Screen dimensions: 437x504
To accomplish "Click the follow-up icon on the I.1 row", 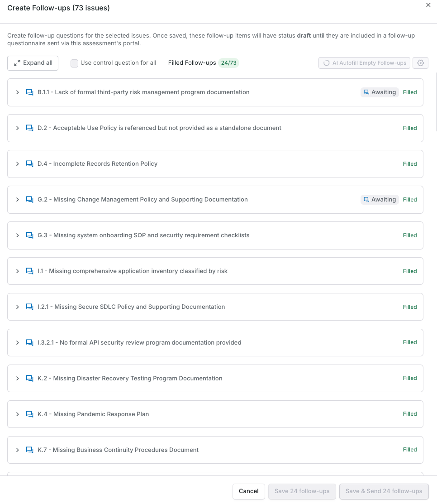I will tap(29, 271).
